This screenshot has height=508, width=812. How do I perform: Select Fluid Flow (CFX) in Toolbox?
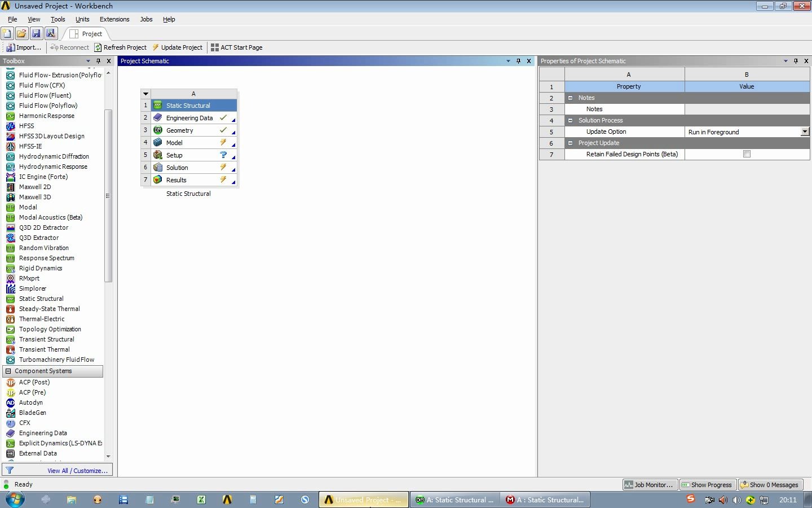42,85
